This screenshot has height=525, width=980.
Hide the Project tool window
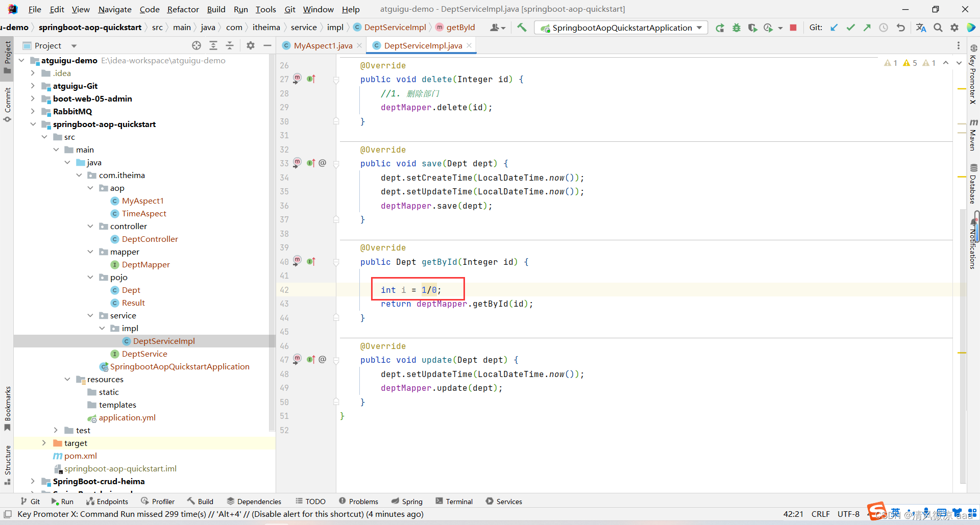pos(267,45)
